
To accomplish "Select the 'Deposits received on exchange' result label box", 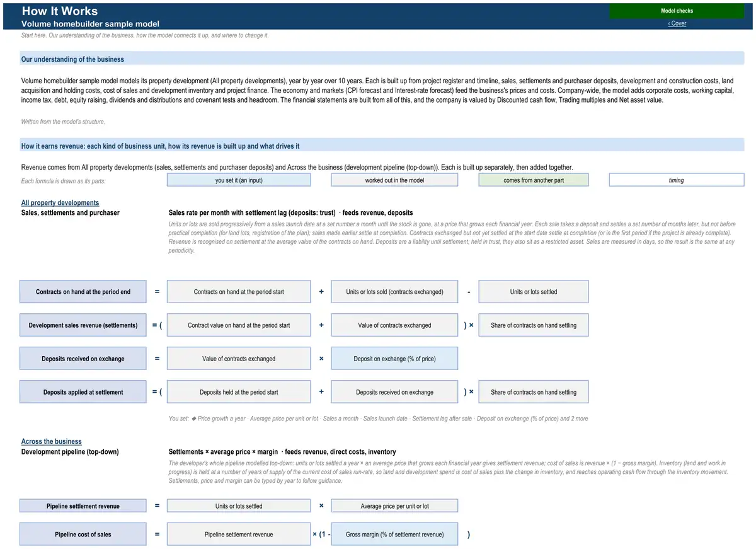I will coord(83,359).
